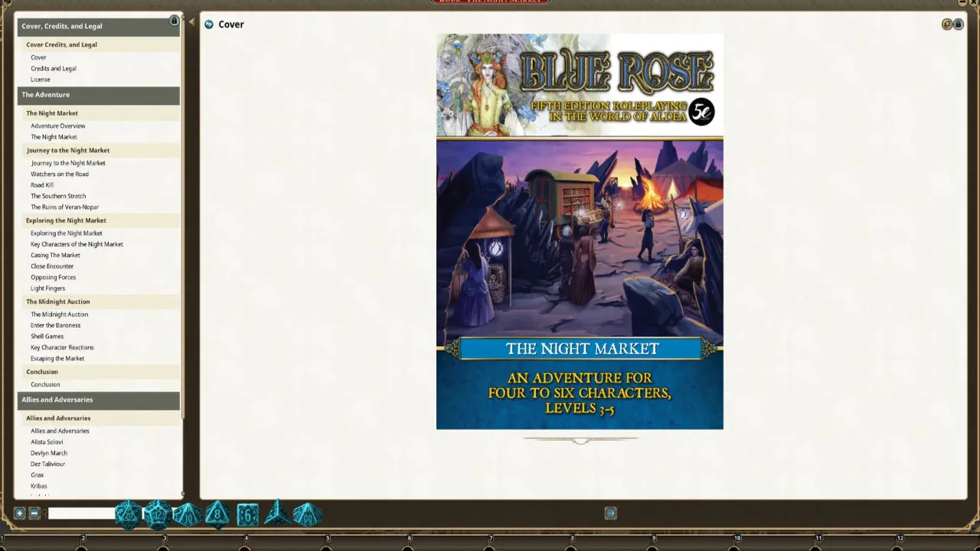Image resolution: width=980 pixels, height=551 pixels.
Task: Roll the d12 die
Action: click(158, 515)
